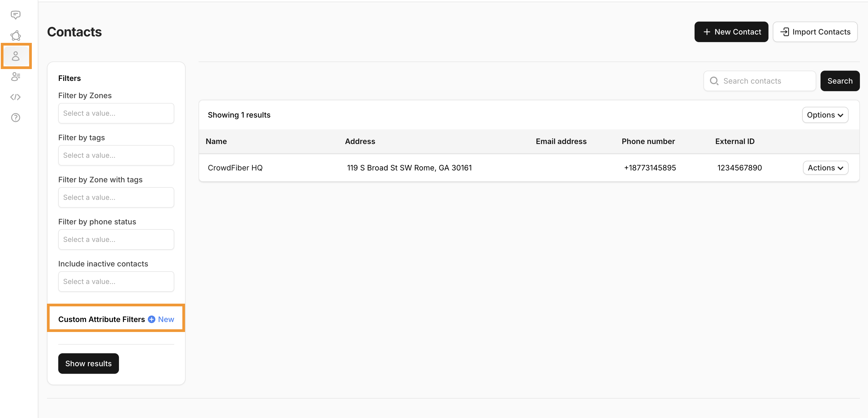This screenshot has height=418, width=868.
Task: Click the plus icon next to New Contact
Action: point(707,32)
